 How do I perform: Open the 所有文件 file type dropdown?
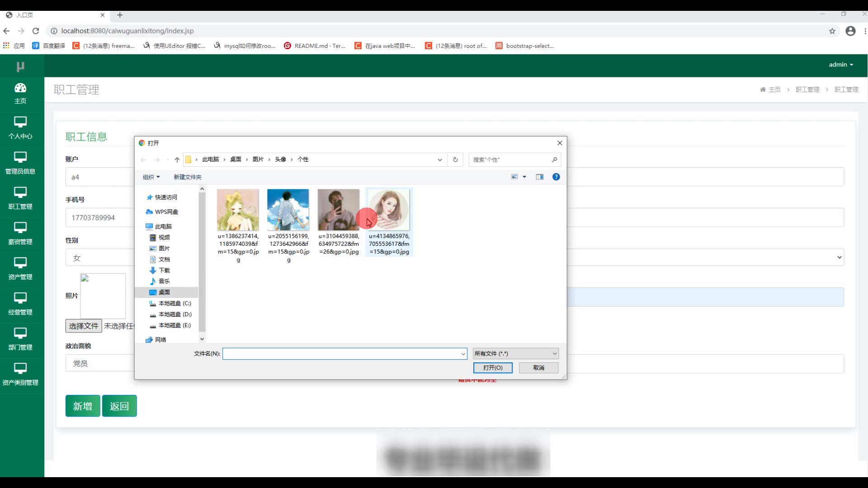tap(516, 354)
